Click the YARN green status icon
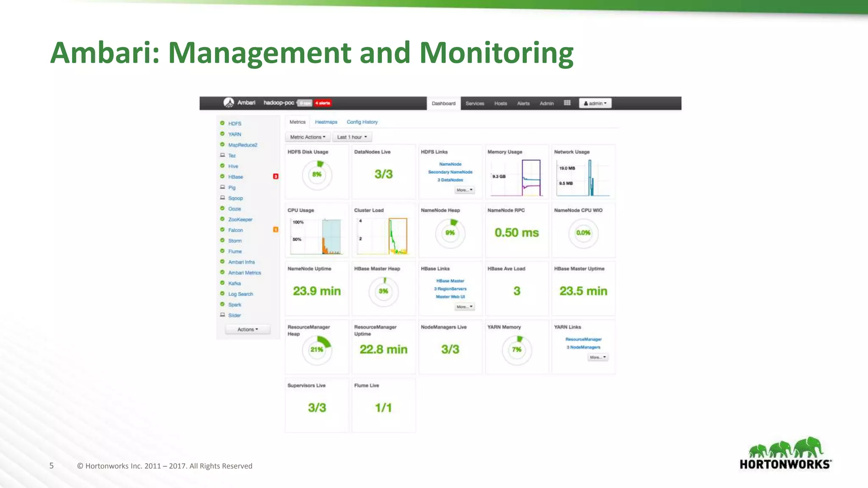 [x=222, y=134]
